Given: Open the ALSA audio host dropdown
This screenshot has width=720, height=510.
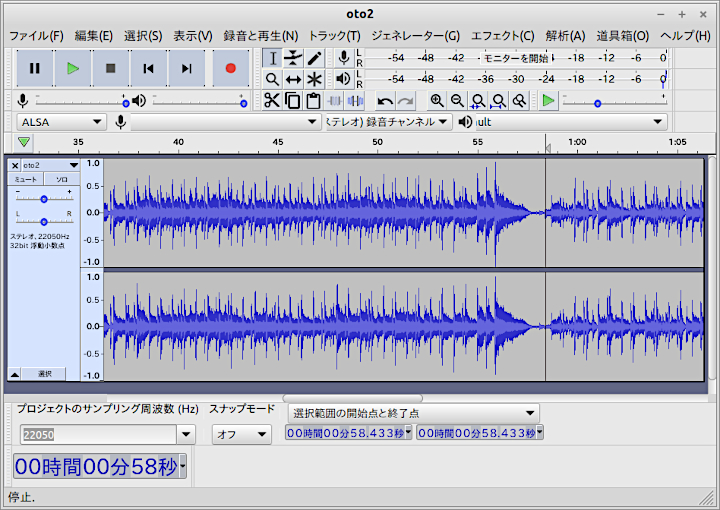Looking at the screenshot, I should [62, 122].
